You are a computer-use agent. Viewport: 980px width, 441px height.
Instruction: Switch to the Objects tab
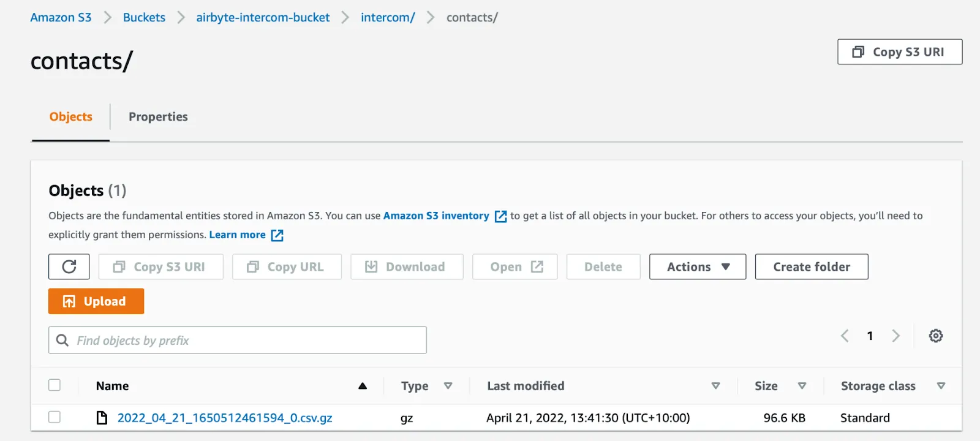pos(71,116)
